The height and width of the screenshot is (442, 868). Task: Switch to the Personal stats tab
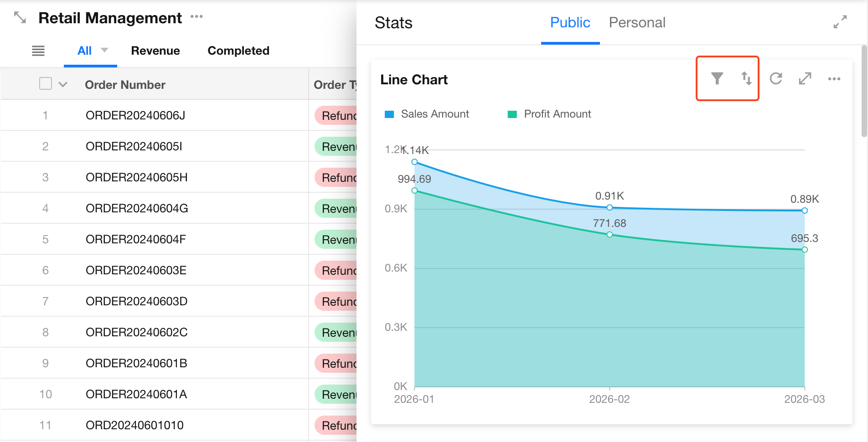tap(637, 22)
